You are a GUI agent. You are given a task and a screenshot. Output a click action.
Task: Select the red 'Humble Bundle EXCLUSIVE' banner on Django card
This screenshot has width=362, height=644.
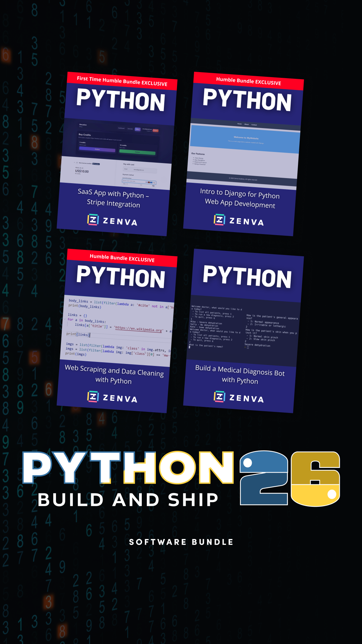point(249,81)
